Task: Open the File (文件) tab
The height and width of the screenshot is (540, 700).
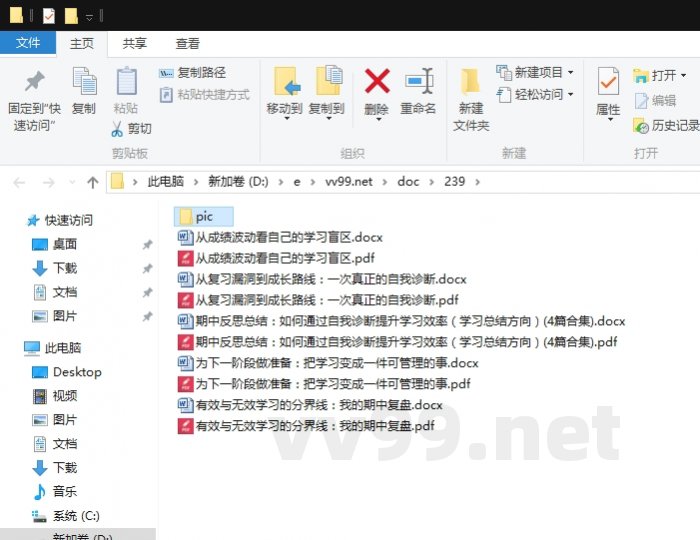Action: pyautogui.click(x=28, y=43)
